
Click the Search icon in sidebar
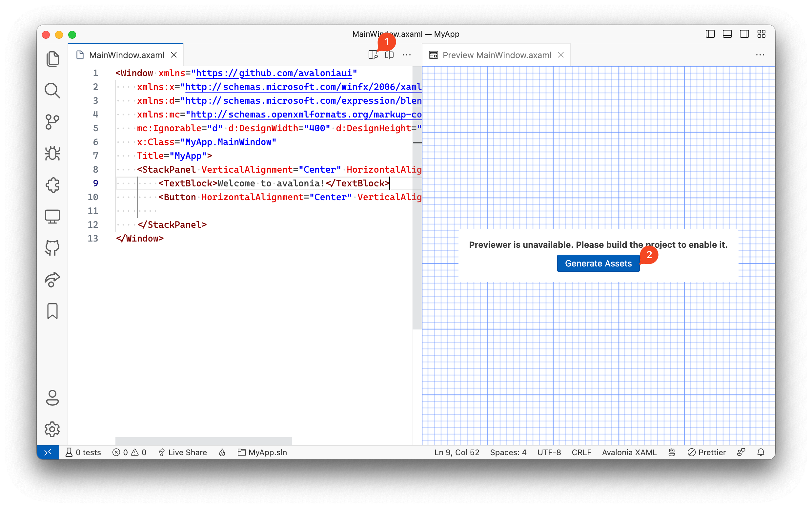pyautogui.click(x=52, y=91)
